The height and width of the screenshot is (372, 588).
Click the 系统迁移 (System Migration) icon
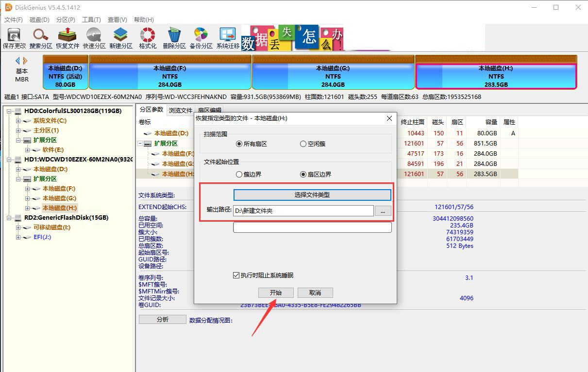pos(227,37)
